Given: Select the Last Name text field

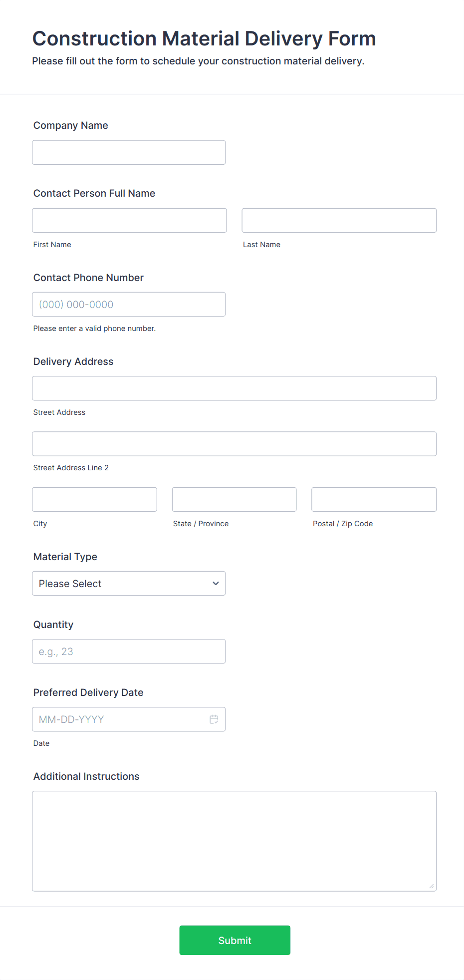Looking at the screenshot, I should coord(339,221).
